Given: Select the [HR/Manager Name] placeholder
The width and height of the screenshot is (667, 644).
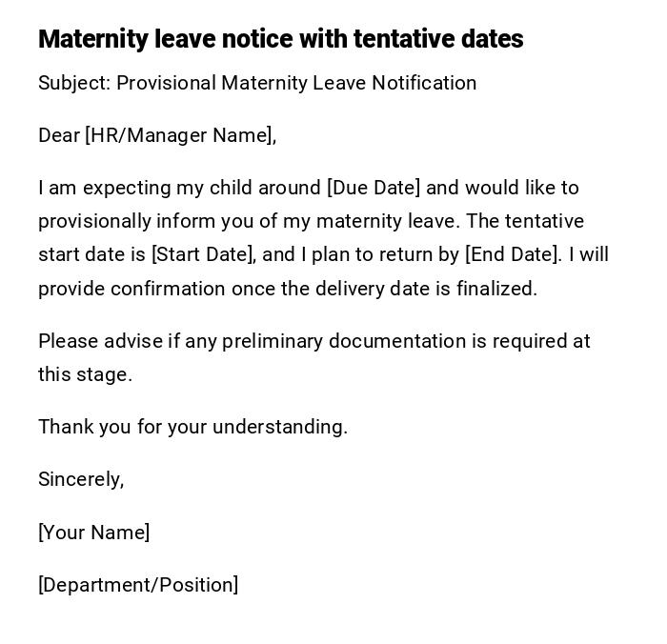Looking at the screenshot, I should 180,135.
